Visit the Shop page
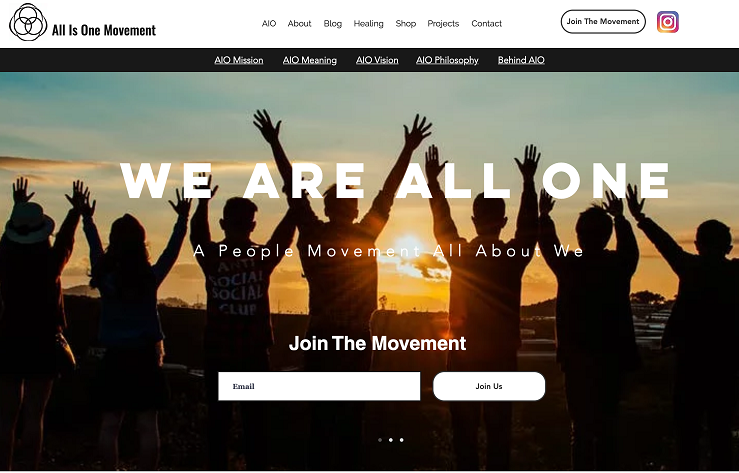 [406, 24]
